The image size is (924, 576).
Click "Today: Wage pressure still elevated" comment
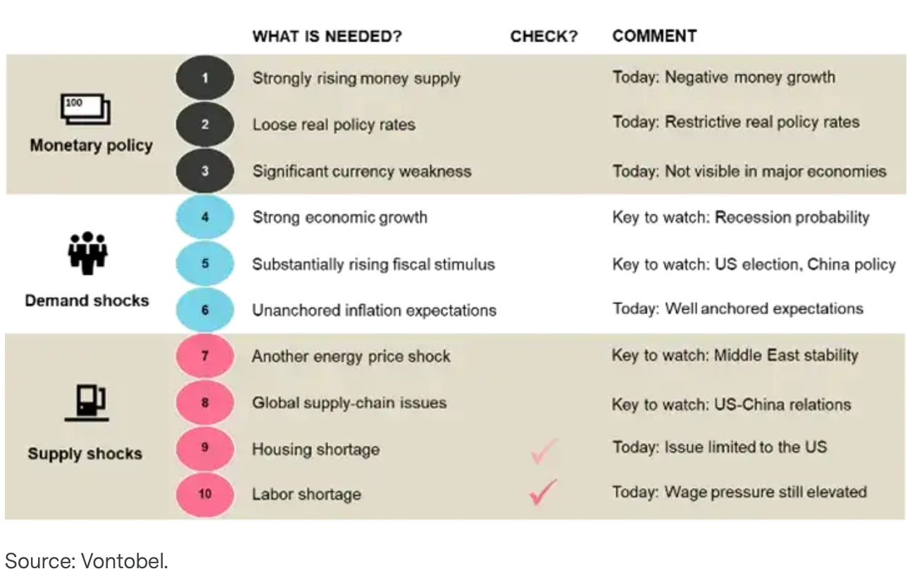click(x=739, y=492)
